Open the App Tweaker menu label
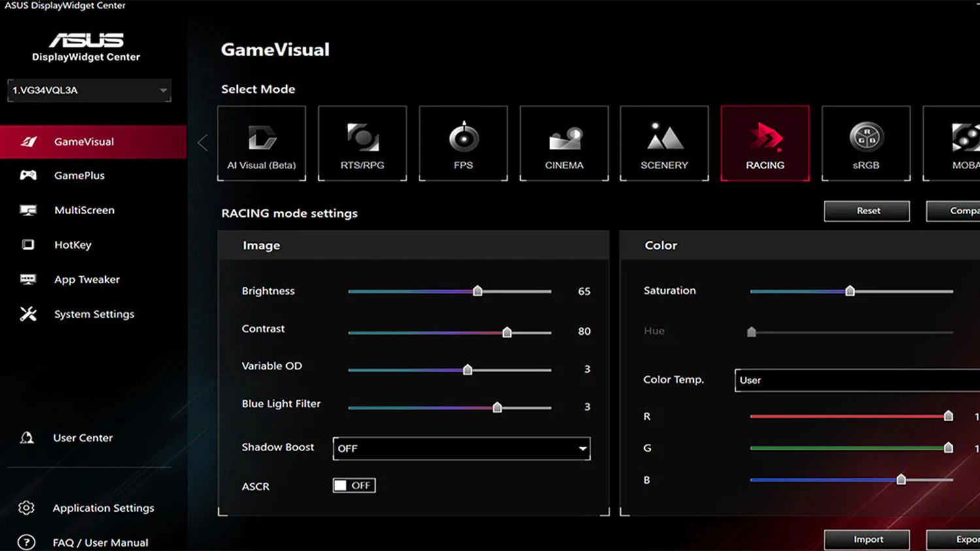Viewport: 980px width, 551px height. [x=87, y=279]
